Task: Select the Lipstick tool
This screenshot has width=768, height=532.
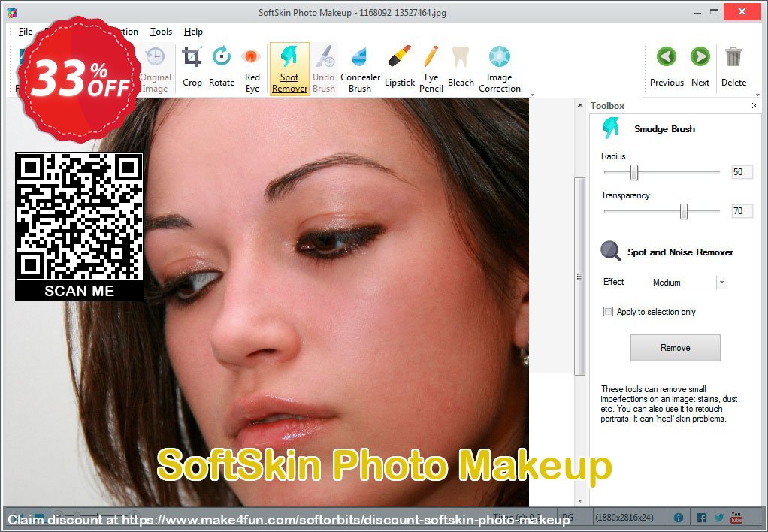Action: pyautogui.click(x=400, y=68)
